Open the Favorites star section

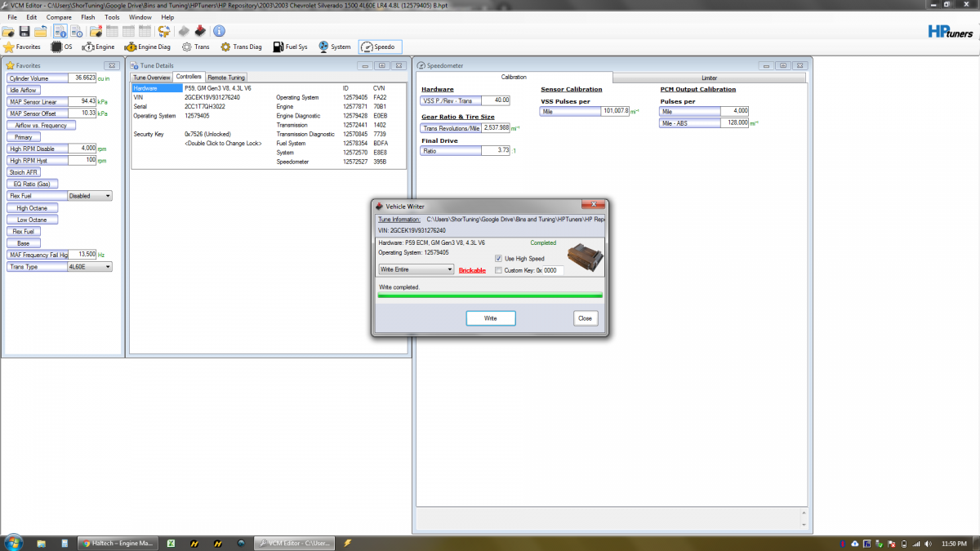(x=22, y=47)
